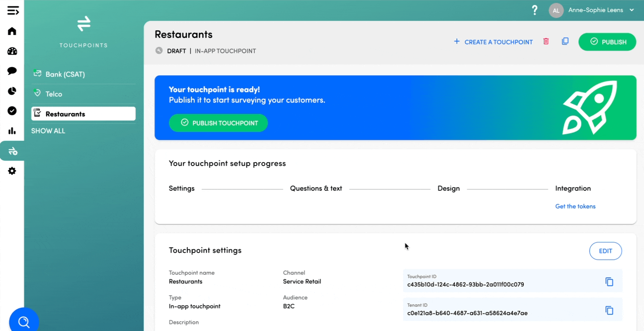Open the feedback speech bubble icon
This screenshot has width=644, height=331.
[x=12, y=71]
